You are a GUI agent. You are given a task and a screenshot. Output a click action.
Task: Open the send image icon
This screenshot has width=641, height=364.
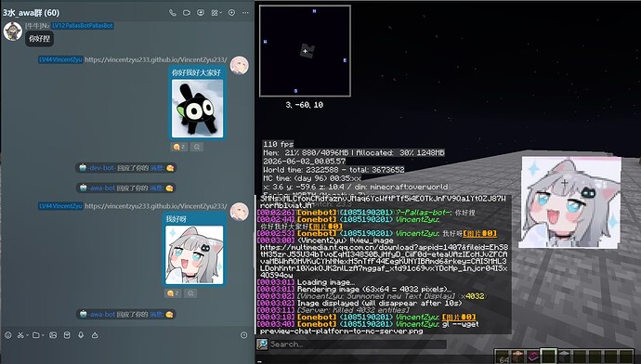click(x=53, y=335)
